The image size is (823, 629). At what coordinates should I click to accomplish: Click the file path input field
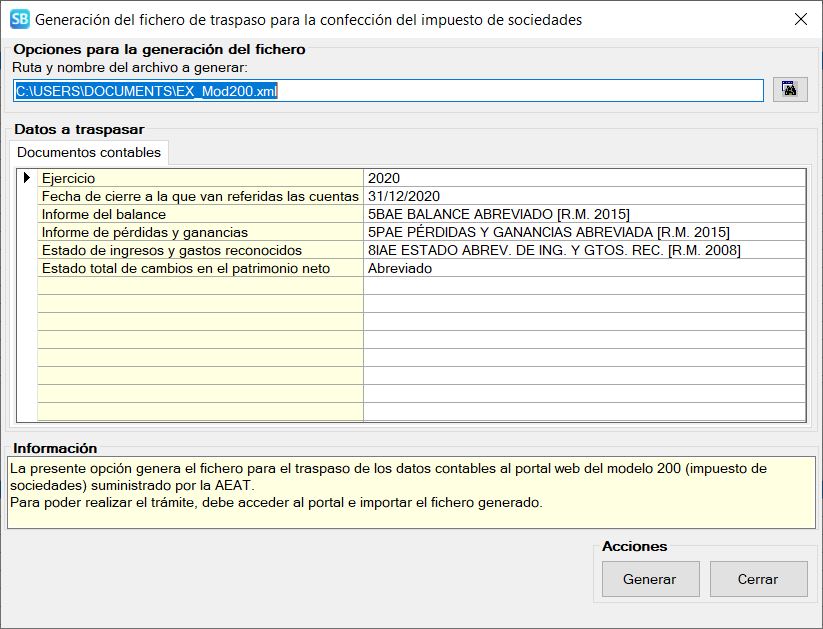pos(388,91)
